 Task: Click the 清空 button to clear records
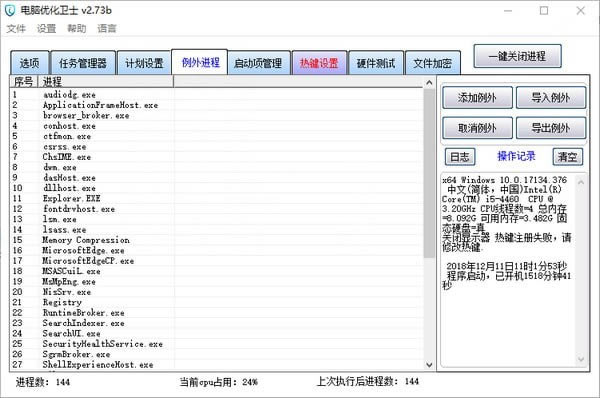567,157
